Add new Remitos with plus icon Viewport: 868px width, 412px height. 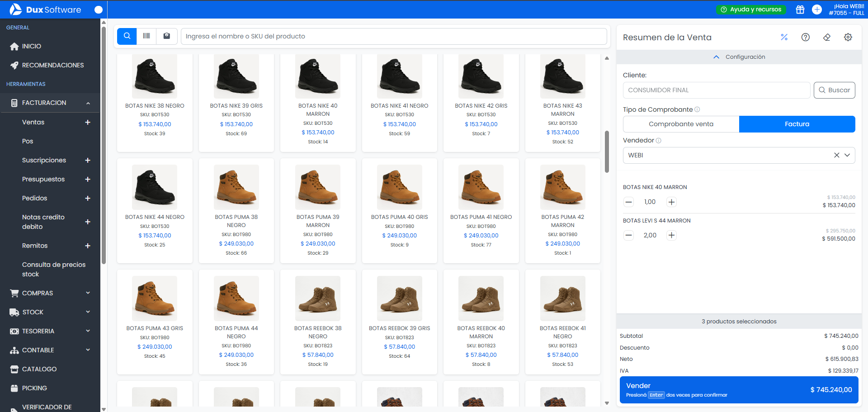[88, 246]
